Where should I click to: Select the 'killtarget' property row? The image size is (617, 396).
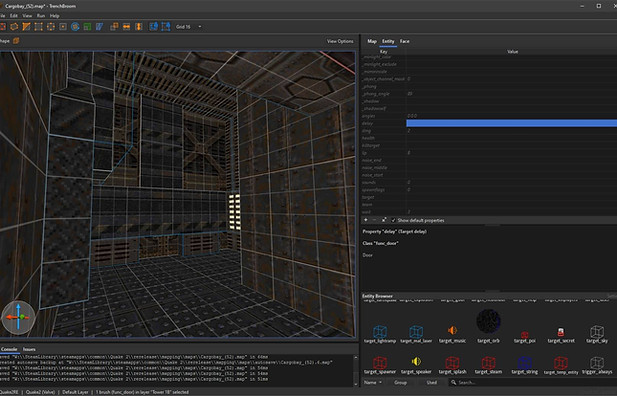coord(489,146)
